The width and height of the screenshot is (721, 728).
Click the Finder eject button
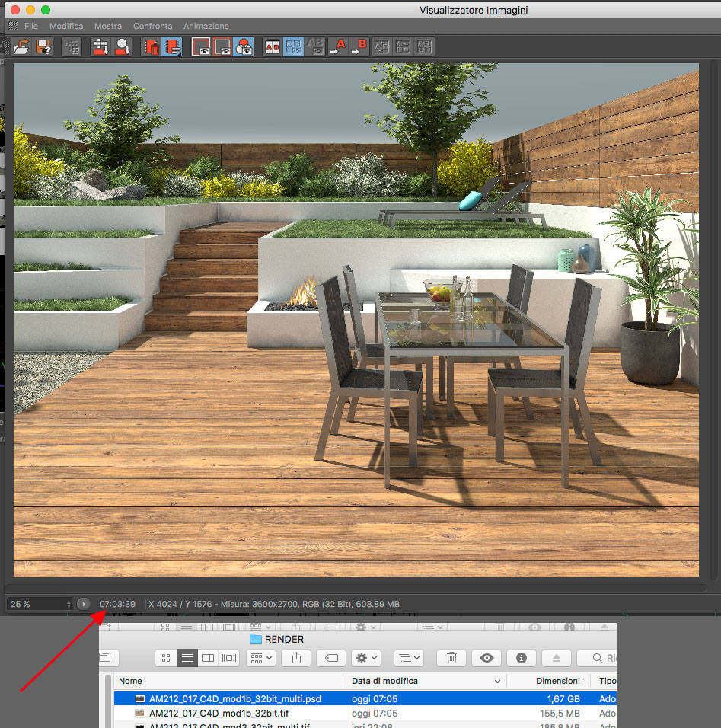(557, 658)
